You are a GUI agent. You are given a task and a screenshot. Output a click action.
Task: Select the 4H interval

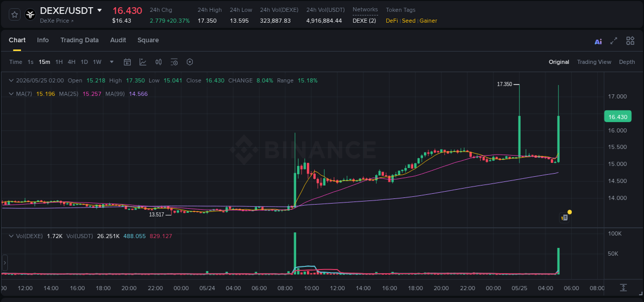(x=71, y=62)
